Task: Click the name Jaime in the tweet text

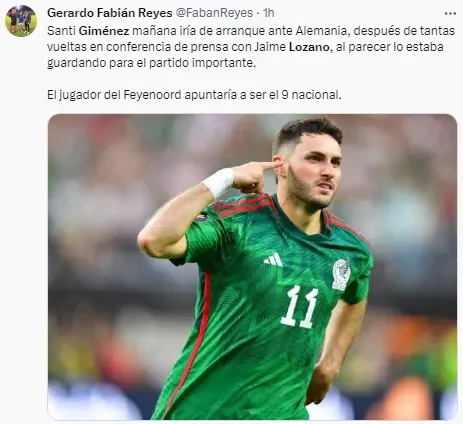Action: click(270, 47)
